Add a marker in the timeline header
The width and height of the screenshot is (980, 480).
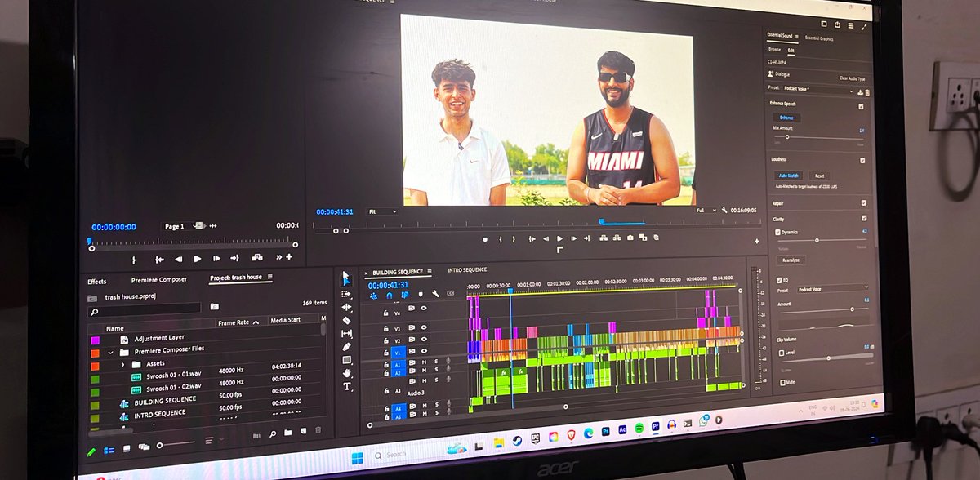pyautogui.click(x=421, y=294)
